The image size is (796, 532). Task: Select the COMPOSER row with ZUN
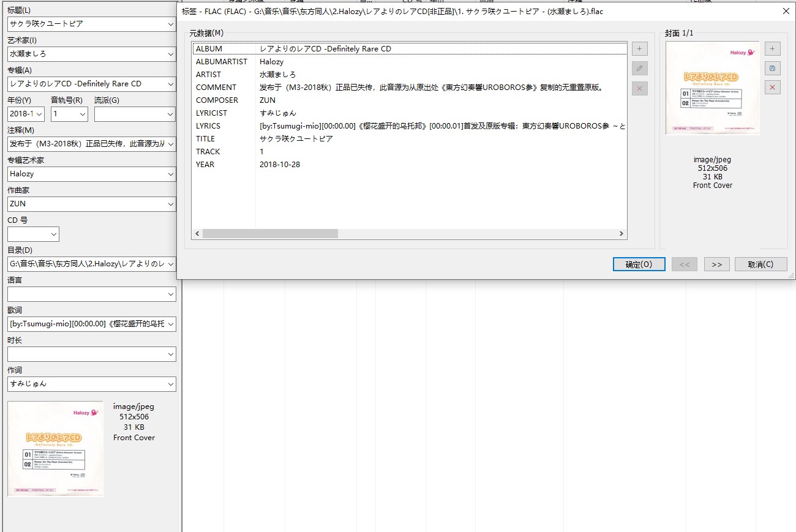tap(409, 100)
